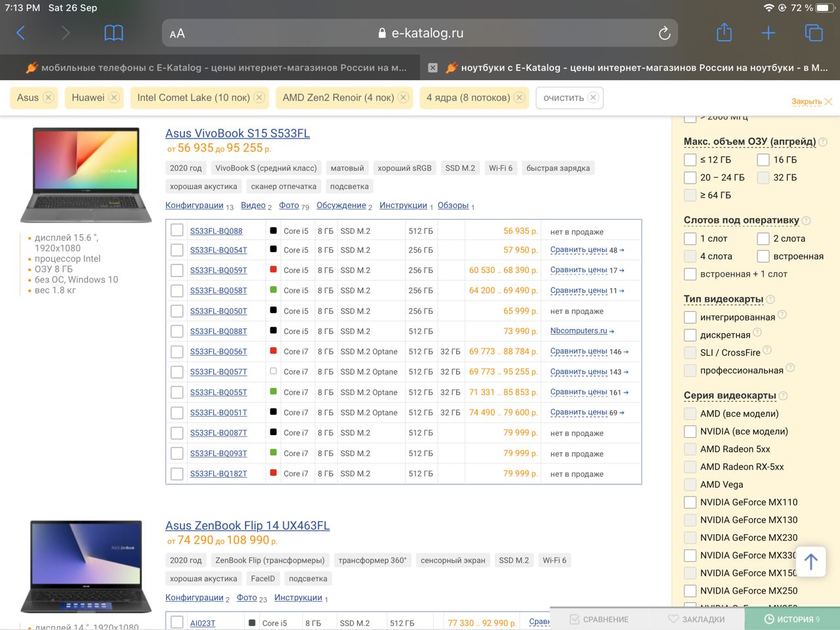The width and height of the screenshot is (840, 630).
Task: Open help icon next to Серия видеокарты
Action: point(783,396)
